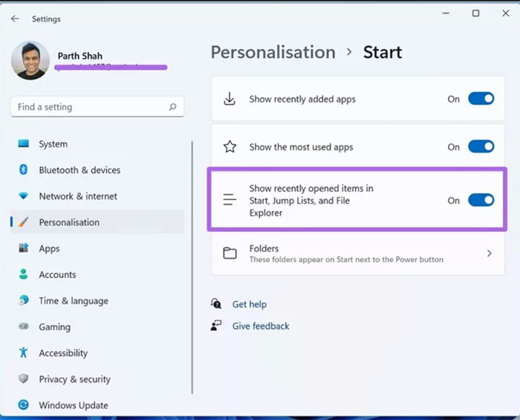Turn off Show the most used apps
The width and height of the screenshot is (520, 420).
(x=481, y=147)
